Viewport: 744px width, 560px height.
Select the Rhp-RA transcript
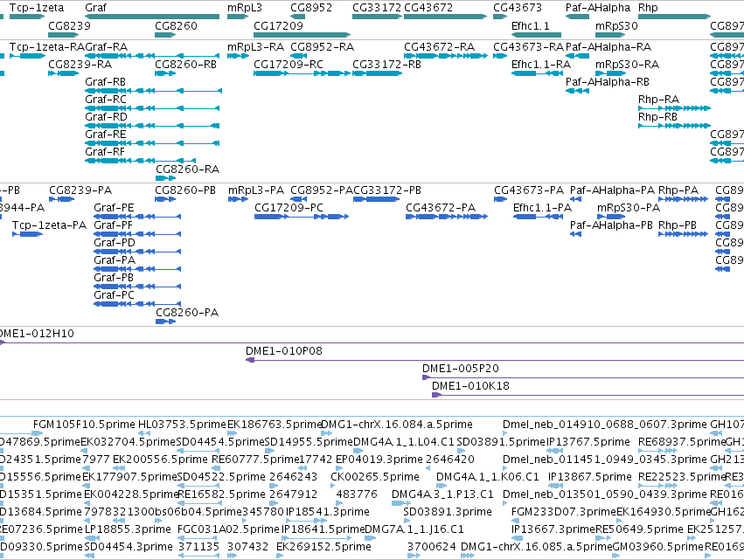pos(674,108)
